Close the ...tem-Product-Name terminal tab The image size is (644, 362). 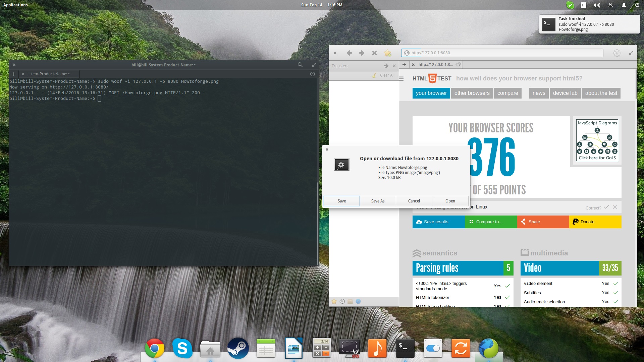[22, 74]
